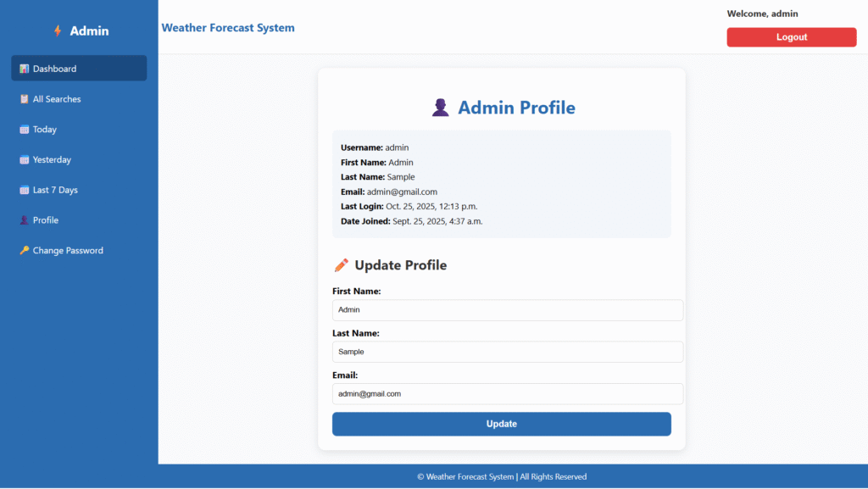
Task: Focus the First Name input field
Action: (507, 310)
